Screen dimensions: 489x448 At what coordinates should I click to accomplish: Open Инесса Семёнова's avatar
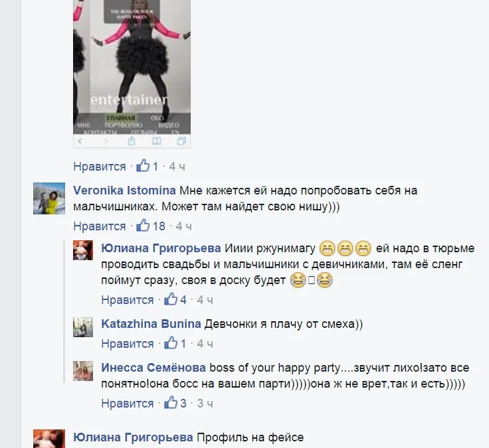tap(83, 371)
